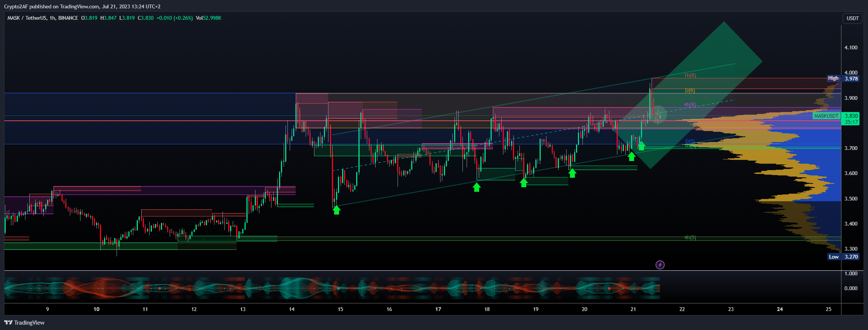The height and width of the screenshot is (330, 868).
Task: Click the purple lightning bolt icon
Action: (x=660, y=265)
